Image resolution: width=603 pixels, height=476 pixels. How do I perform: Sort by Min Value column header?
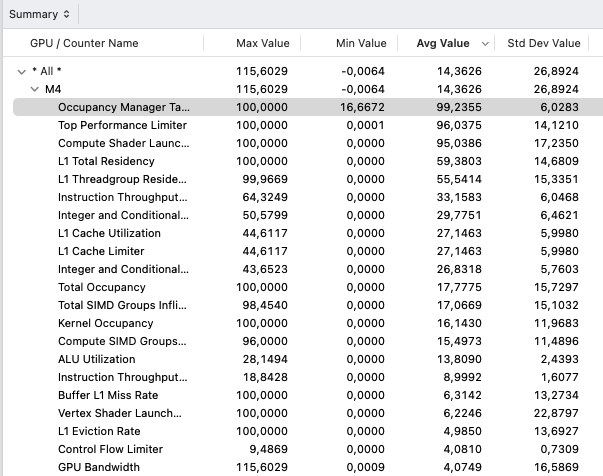[361, 43]
